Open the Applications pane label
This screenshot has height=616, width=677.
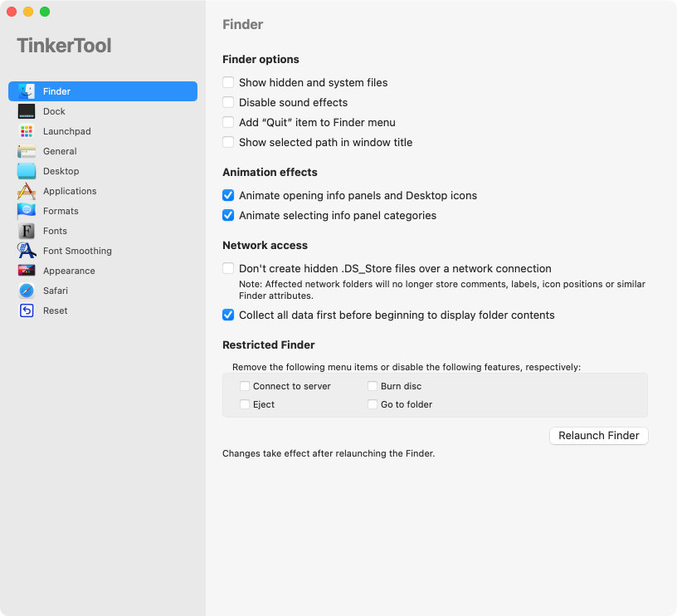70,191
